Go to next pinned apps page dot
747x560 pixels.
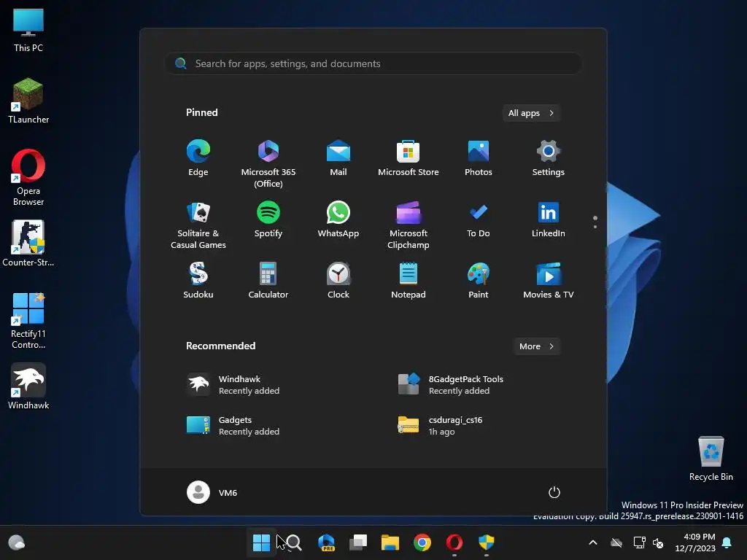point(595,227)
